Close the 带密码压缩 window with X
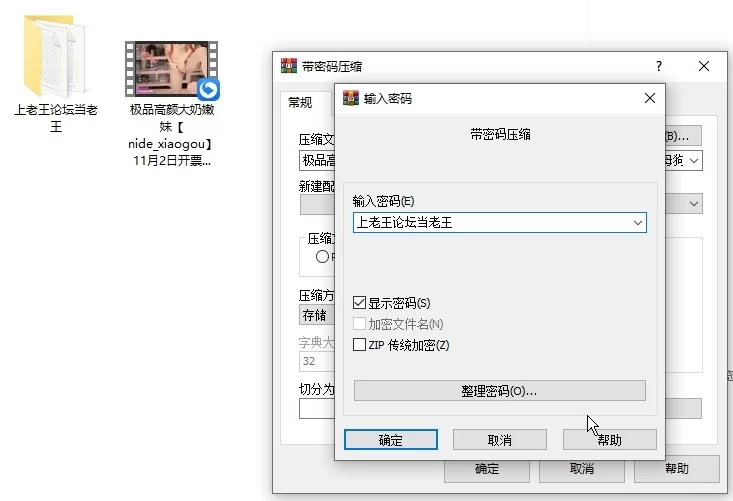Image resolution: width=733 pixels, height=501 pixels. pos(704,66)
